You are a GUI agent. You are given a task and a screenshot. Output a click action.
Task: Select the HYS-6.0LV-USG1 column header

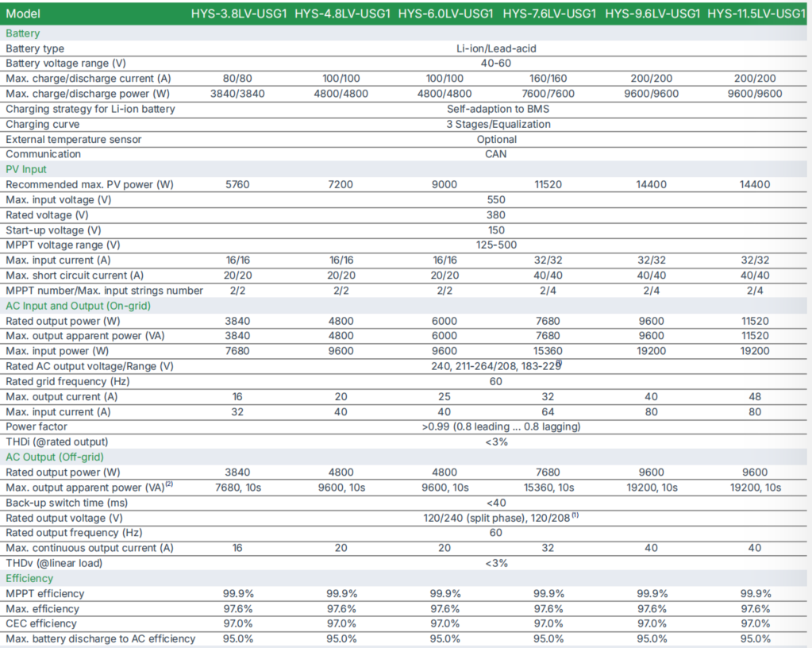(445, 13)
